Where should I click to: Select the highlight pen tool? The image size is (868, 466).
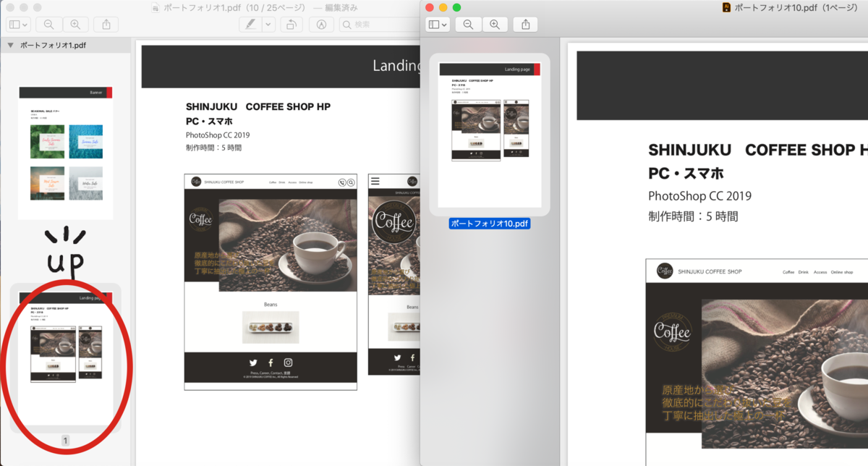click(x=250, y=25)
